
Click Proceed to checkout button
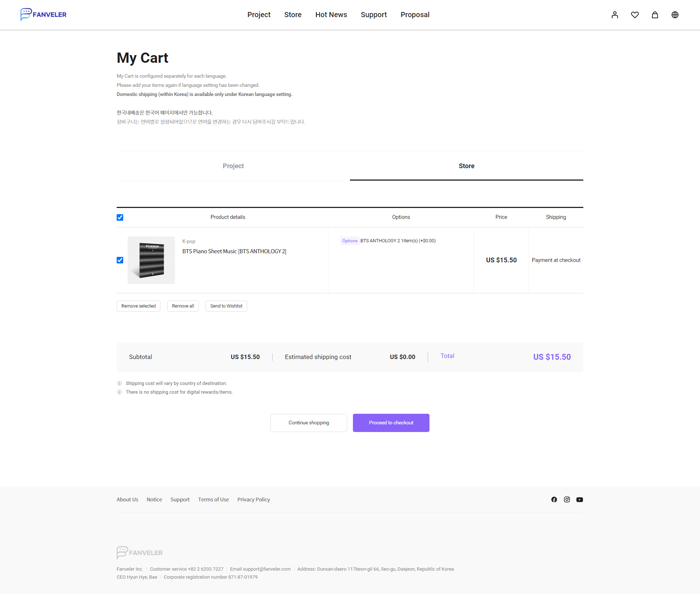click(x=391, y=423)
